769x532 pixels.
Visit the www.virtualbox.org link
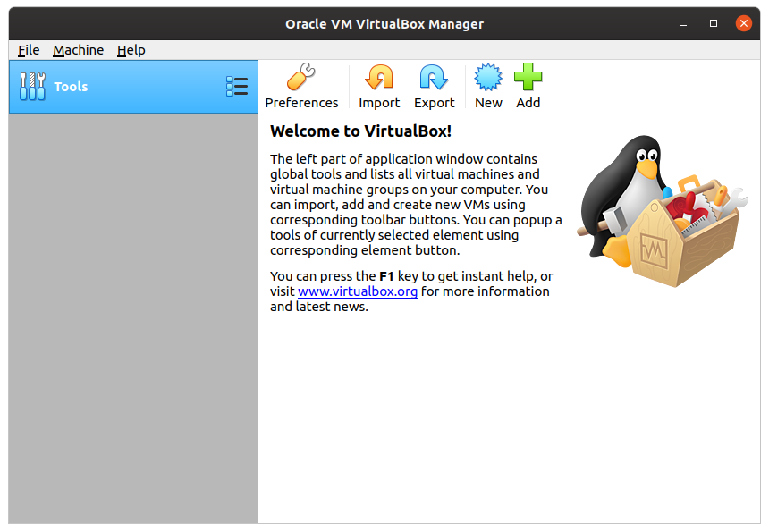tap(357, 291)
